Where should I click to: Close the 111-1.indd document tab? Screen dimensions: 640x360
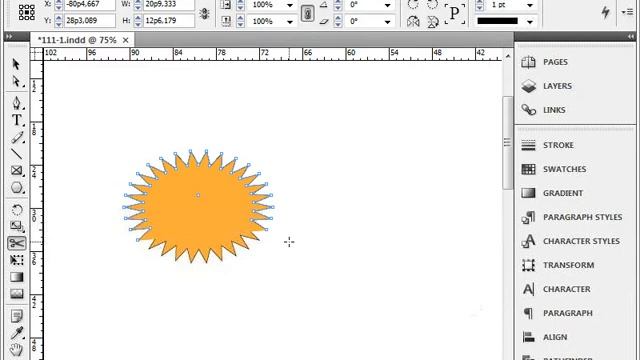(x=126, y=40)
